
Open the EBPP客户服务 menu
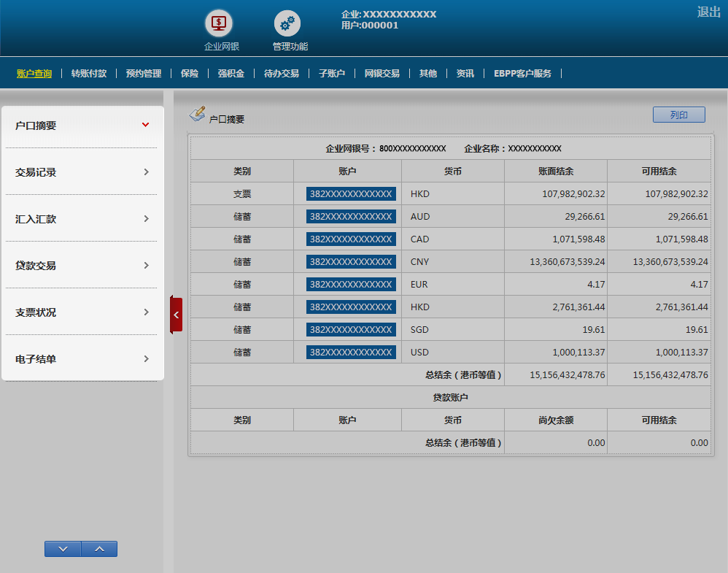click(x=522, y=74)
